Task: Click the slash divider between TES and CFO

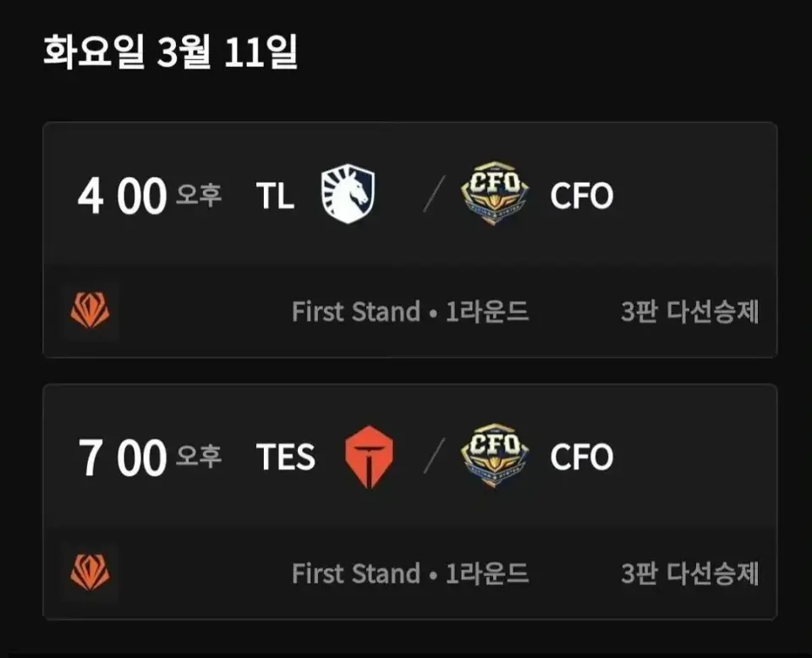Action: point(434,456)
